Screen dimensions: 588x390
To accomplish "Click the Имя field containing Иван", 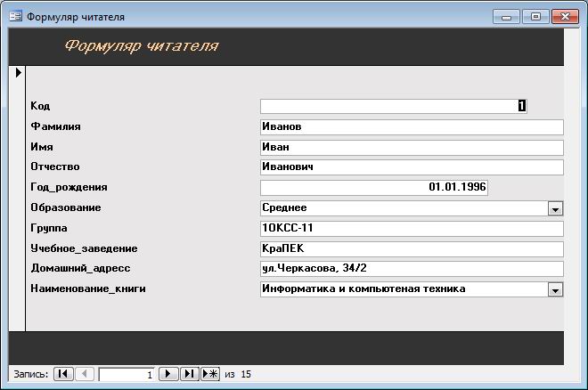I will point(412,147).
